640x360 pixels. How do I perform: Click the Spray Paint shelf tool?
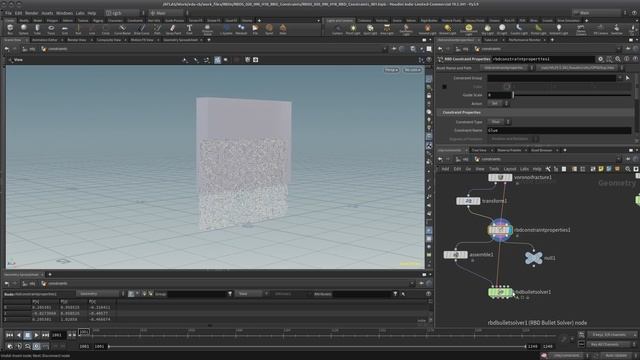tap(173, 29)
